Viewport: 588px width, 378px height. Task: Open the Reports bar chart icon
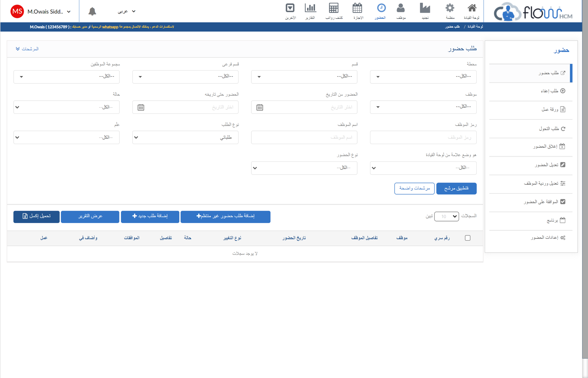click(x=310, y=8)
